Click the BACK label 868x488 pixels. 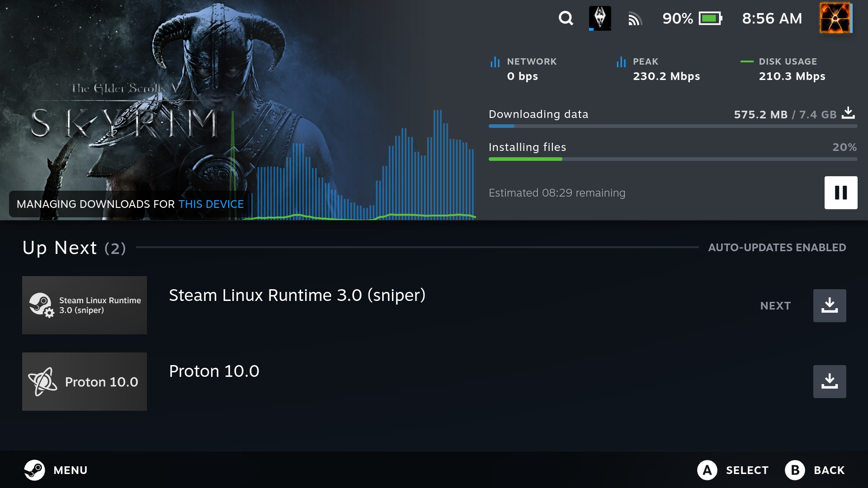click(829, 470)
